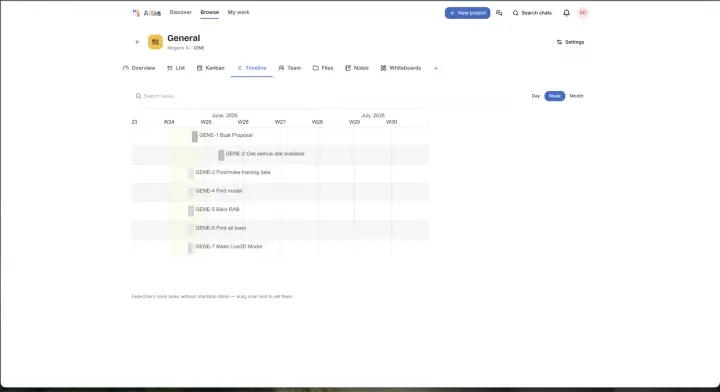Click the magnifier in task search

click(138, 96)
